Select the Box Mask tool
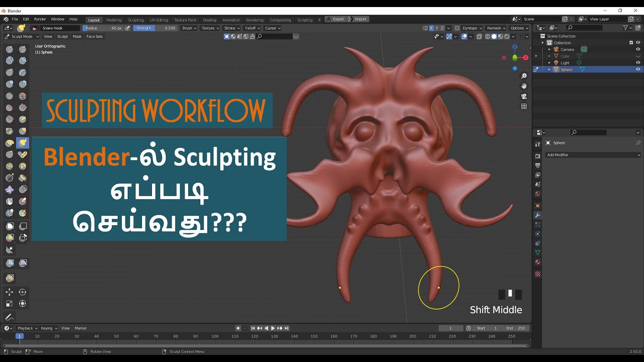The image size is (644, 362). pyautogui.click(x=10, y=226)
